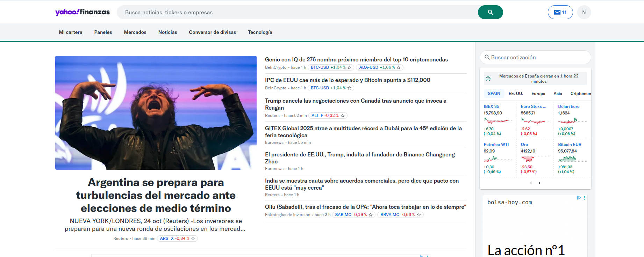644x257 pixels.
Task: Open the Oro quote
Action: coord(524,145)
